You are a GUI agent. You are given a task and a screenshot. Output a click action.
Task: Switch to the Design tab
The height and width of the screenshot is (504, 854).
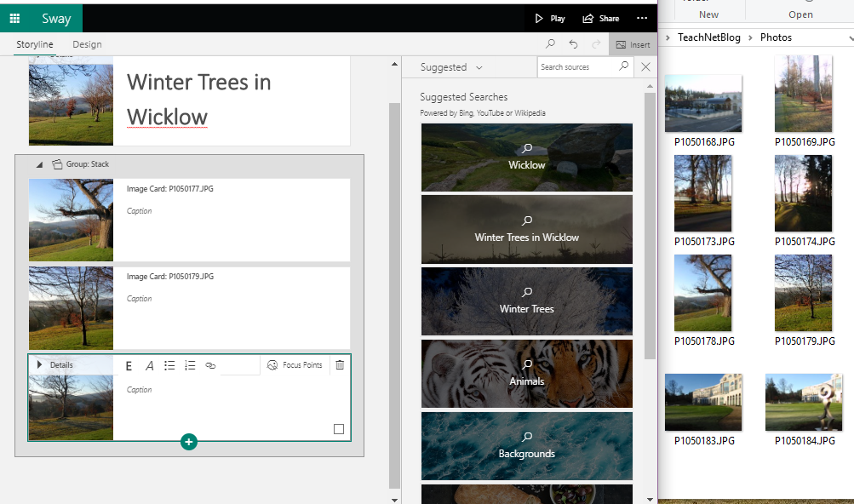point(87,44)
